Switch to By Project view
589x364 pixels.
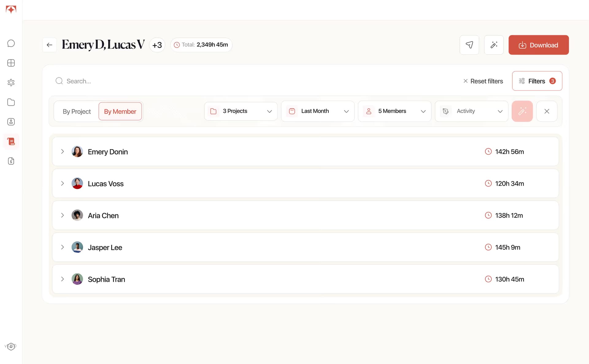(77, 111)
